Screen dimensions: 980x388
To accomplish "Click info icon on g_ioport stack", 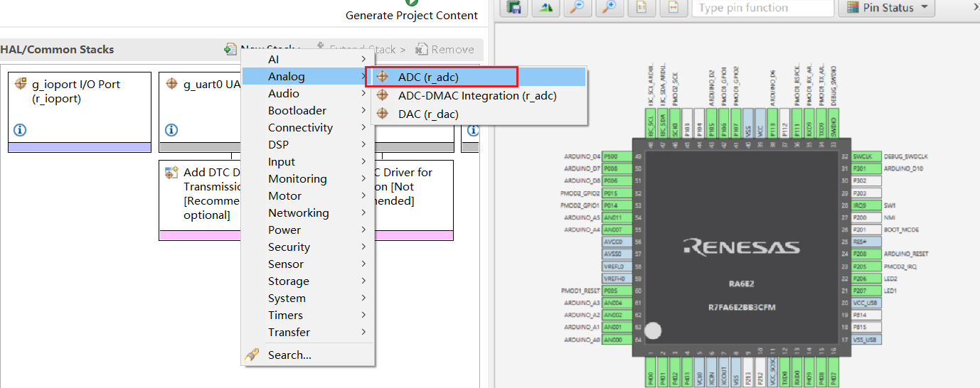I will pyautogui.click(x=20, y=130).
